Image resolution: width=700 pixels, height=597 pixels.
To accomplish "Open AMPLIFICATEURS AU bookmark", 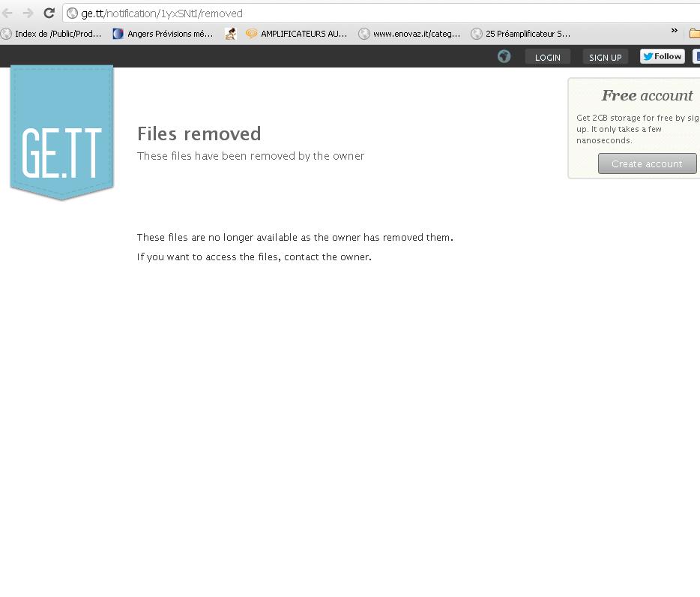I will [x=297, y=34].
